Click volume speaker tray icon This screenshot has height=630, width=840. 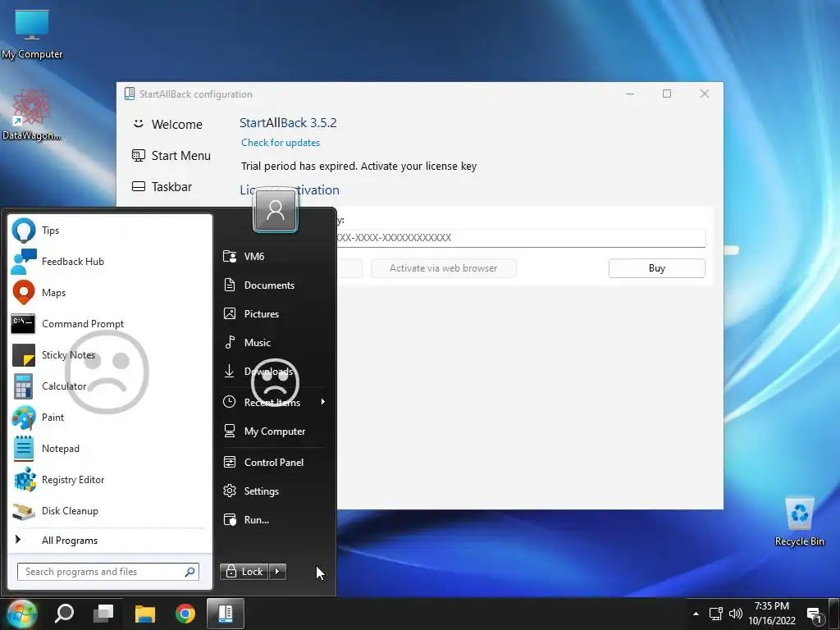[736, 614]
